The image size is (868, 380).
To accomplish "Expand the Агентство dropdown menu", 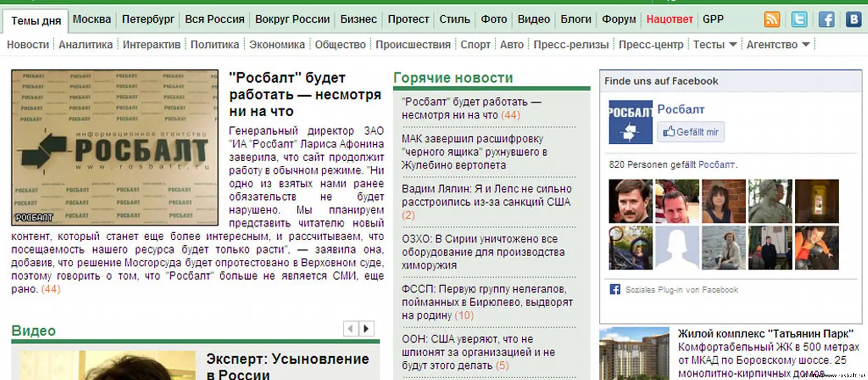I will (777, 45).
